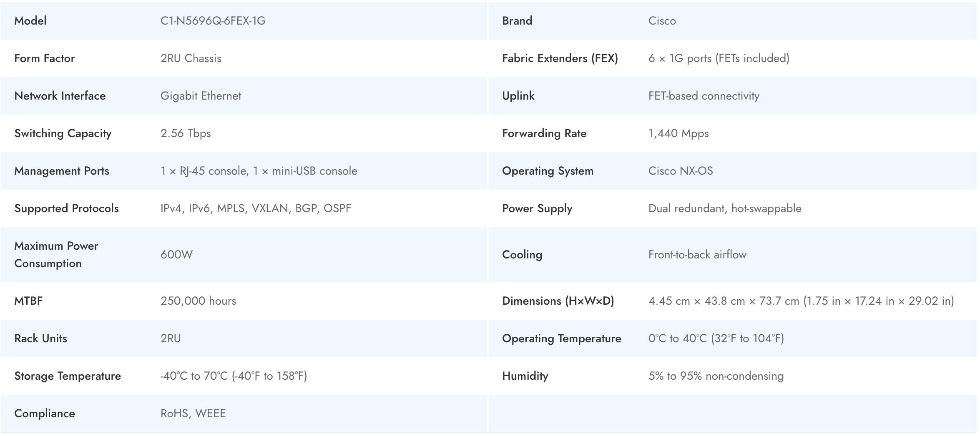Click the Front-to-back airflow cooling value
The width and height of the screenshot is (980, 436).
(x=697, y=255)
